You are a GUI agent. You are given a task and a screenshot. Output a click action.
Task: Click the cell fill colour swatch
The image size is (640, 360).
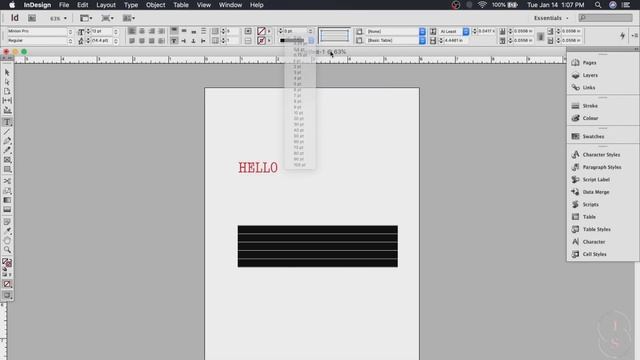tap(262, 31)
